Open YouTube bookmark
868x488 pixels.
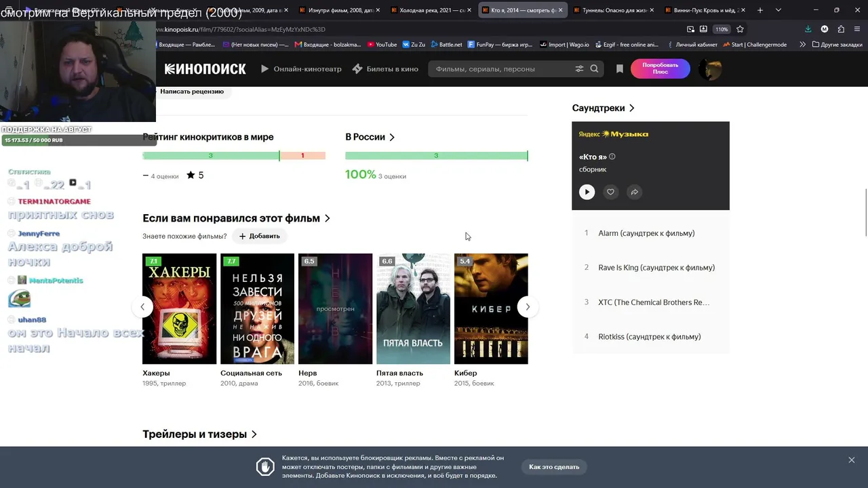382,45
